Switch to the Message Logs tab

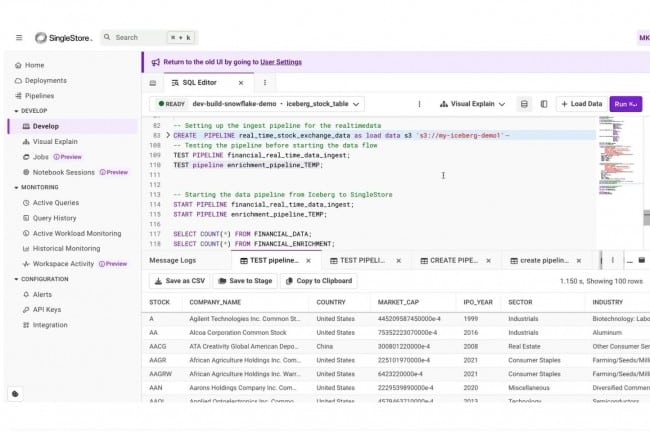click(x=171, y=260)
